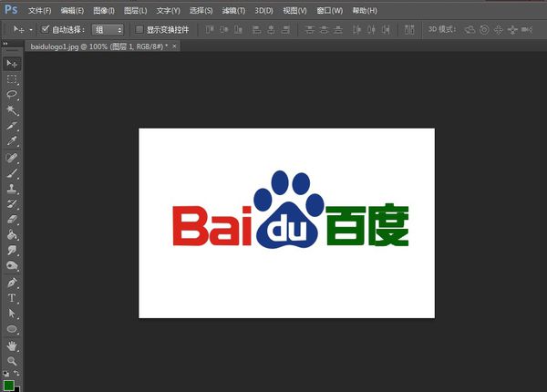547x392 pixels.
Task: Select the Healing Brush tool
Action: [12, 158]
